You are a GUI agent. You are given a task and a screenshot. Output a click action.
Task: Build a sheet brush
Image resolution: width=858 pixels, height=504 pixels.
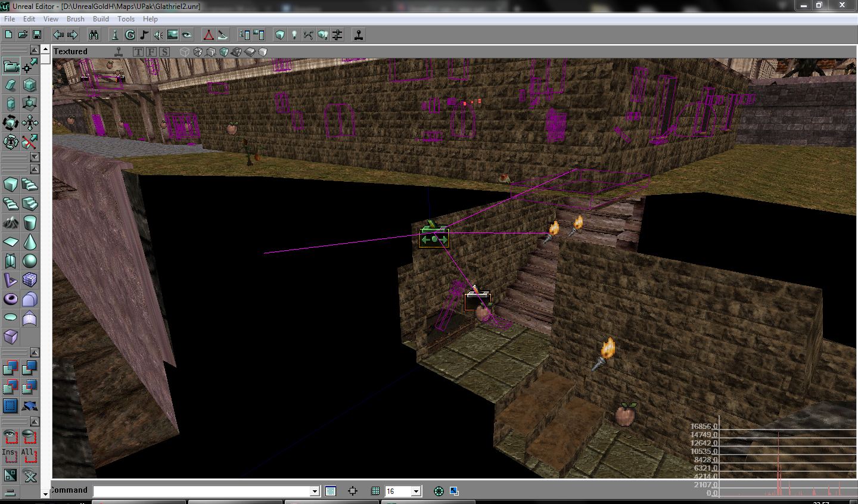click(11, 242)
